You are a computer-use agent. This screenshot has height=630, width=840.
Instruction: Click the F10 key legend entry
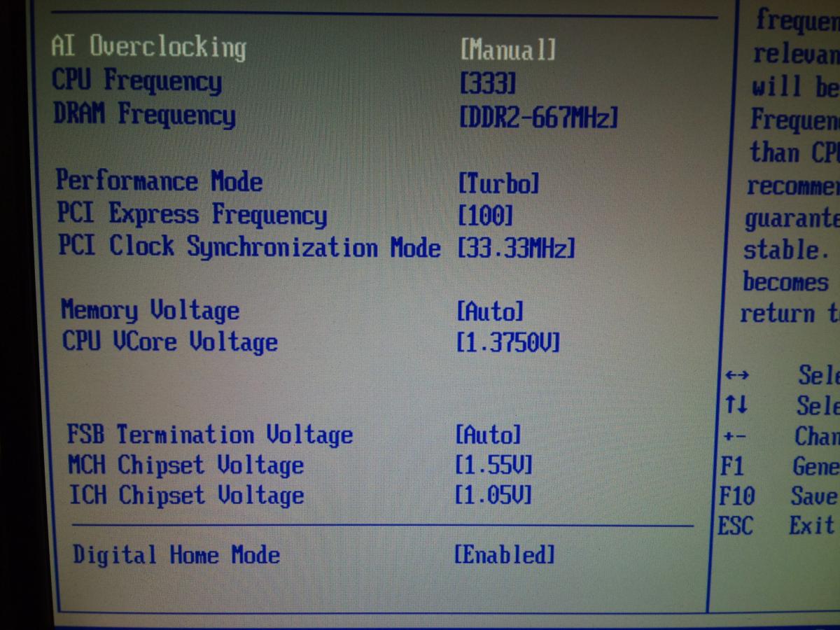[736, 496]
